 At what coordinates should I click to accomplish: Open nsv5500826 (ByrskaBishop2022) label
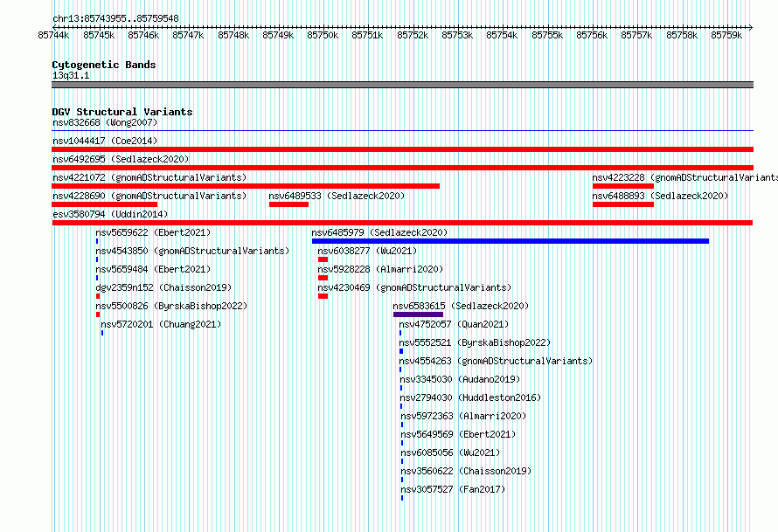(x=171, y=306)
